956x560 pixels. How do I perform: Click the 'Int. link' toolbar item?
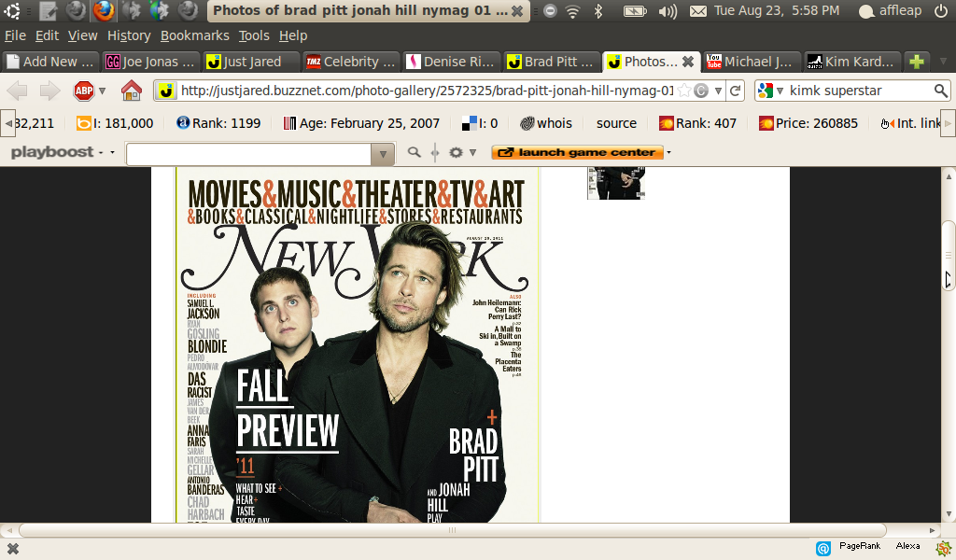(x=910, y=124)
